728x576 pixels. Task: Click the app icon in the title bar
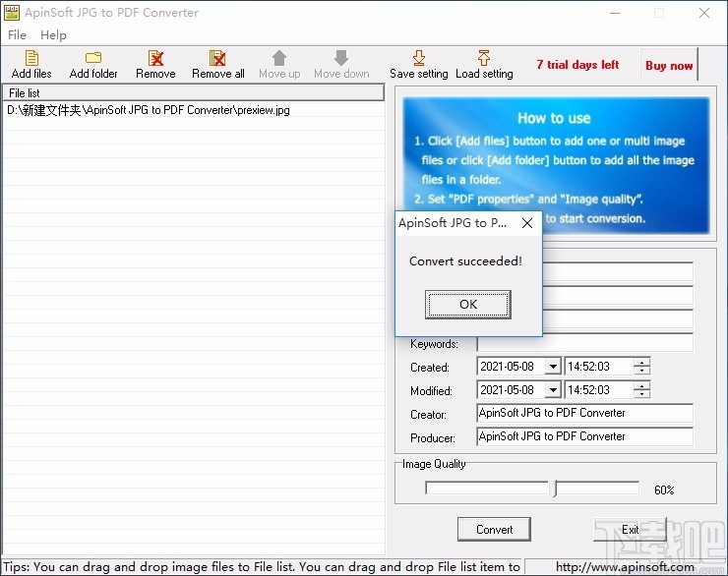(x=12, y=13)
